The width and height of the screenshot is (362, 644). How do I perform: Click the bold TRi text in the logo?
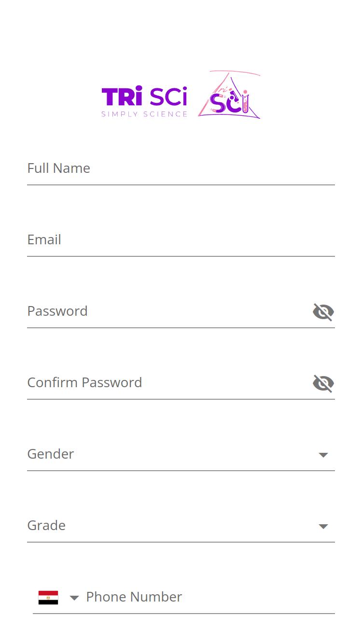122,96
